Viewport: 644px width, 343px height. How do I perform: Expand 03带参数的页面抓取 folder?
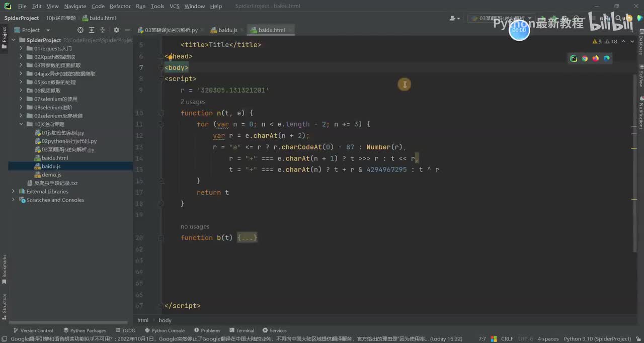22,65
